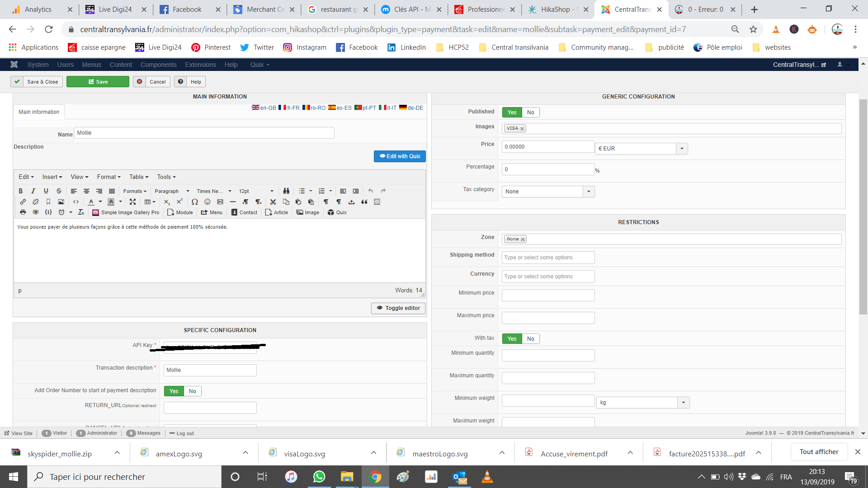The image size is (868, 488).
Task: Set Published to No
Action: coord(530,113)
